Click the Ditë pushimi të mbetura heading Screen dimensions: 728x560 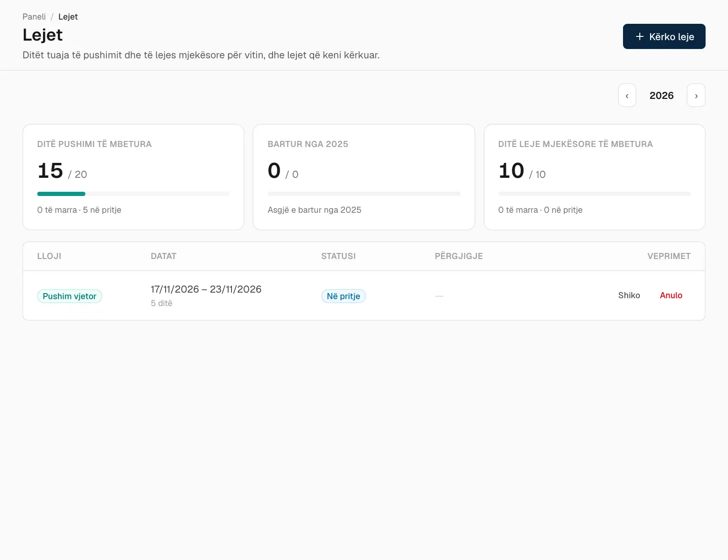click(x=94, y=144)
